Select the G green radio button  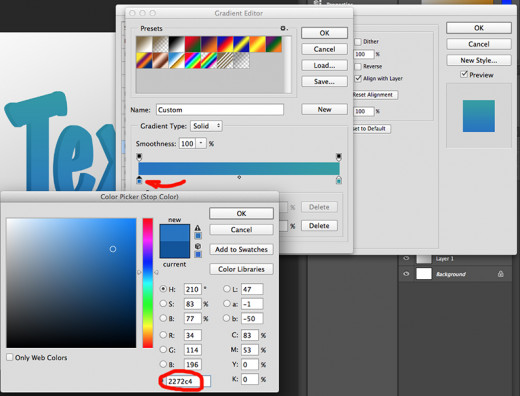pos(163,350)
